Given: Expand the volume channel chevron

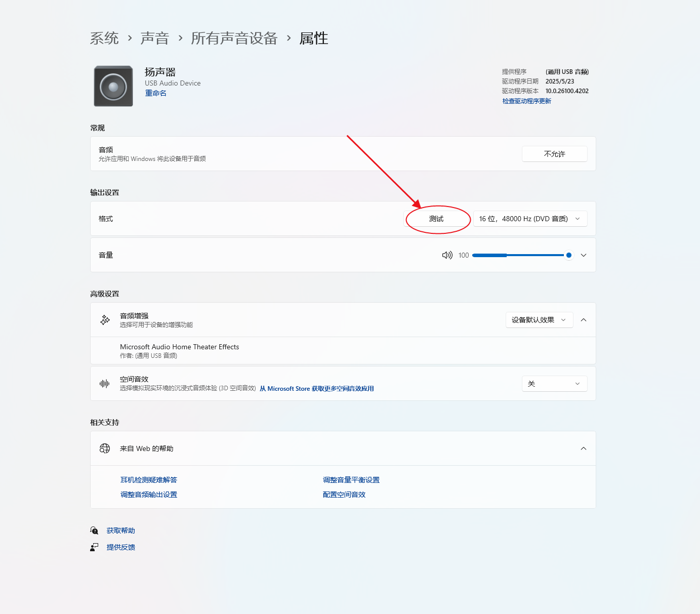Looking at the screenshot, I should 583,255.
